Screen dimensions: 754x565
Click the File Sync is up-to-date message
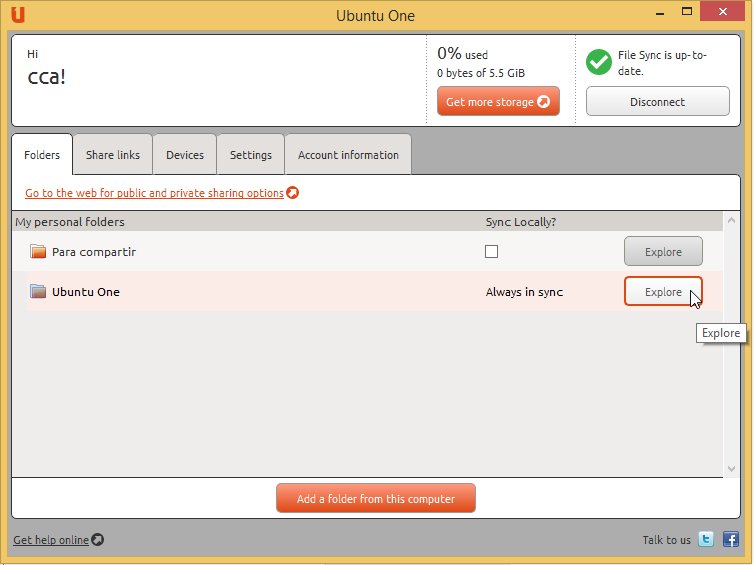(x=662, y=63)
